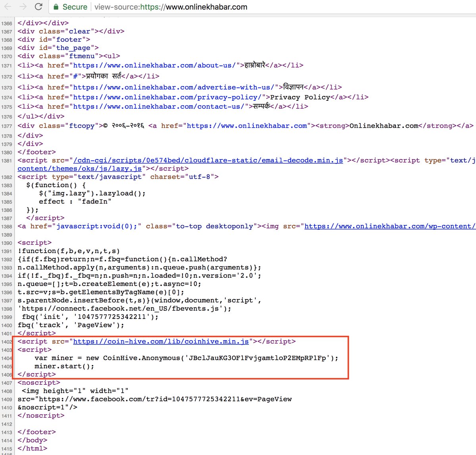The image size is (476, 455).
Task: Click line number 1402
Action: pyautogui.click(x=7, y=342)
